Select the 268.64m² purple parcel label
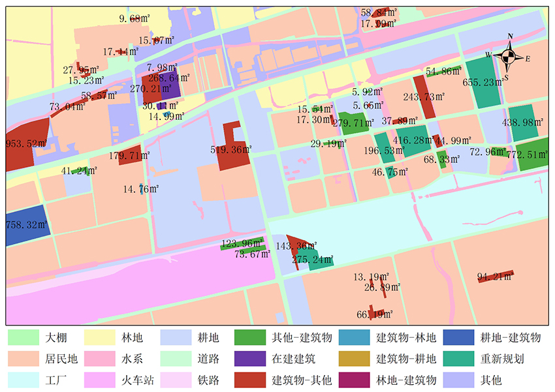Screen dimensions: 555x392 168,78
